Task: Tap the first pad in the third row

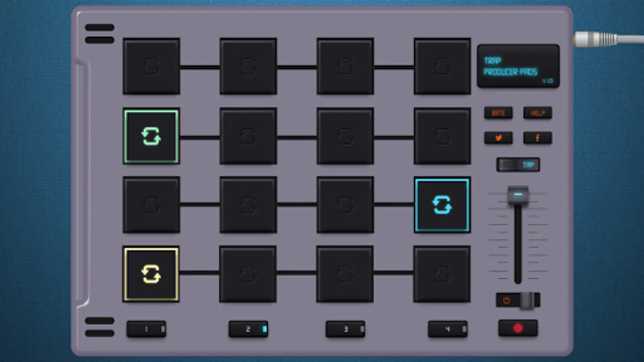Action: point(151,205)
